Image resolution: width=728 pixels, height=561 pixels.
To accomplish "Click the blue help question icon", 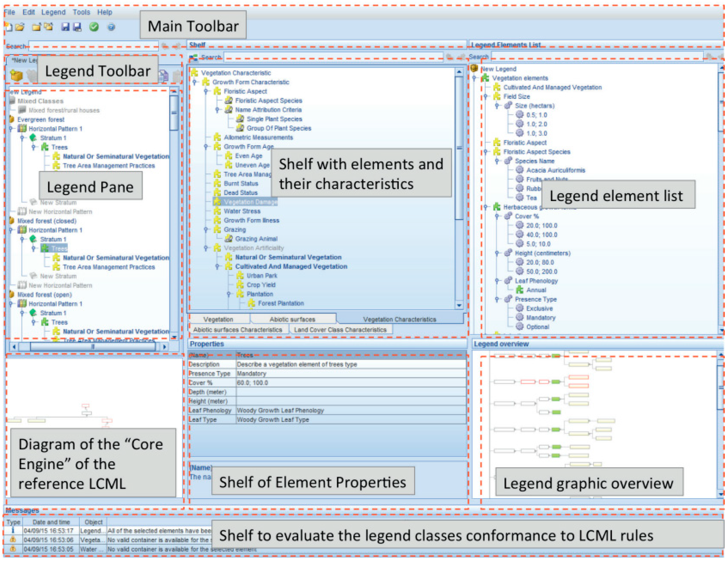I will [111, 27].
